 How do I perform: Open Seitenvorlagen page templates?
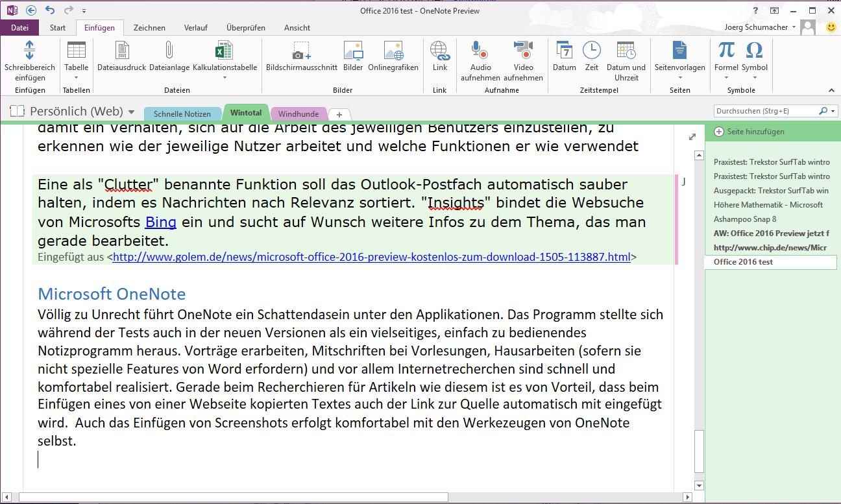(x=679, y=50)
